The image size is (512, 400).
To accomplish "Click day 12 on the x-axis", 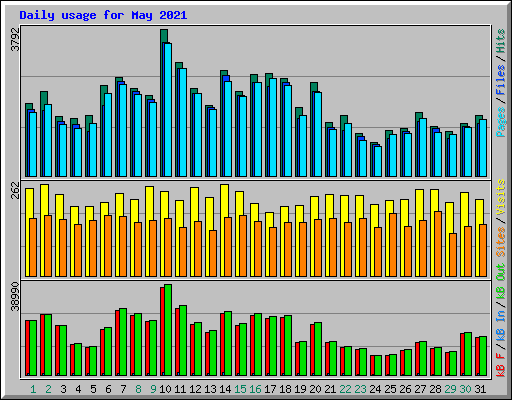I will 195,389.
